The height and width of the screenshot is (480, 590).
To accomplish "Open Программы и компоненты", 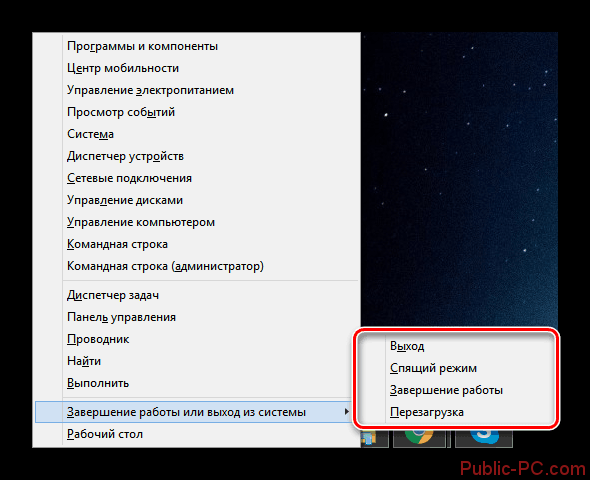I will coord(142,46).
